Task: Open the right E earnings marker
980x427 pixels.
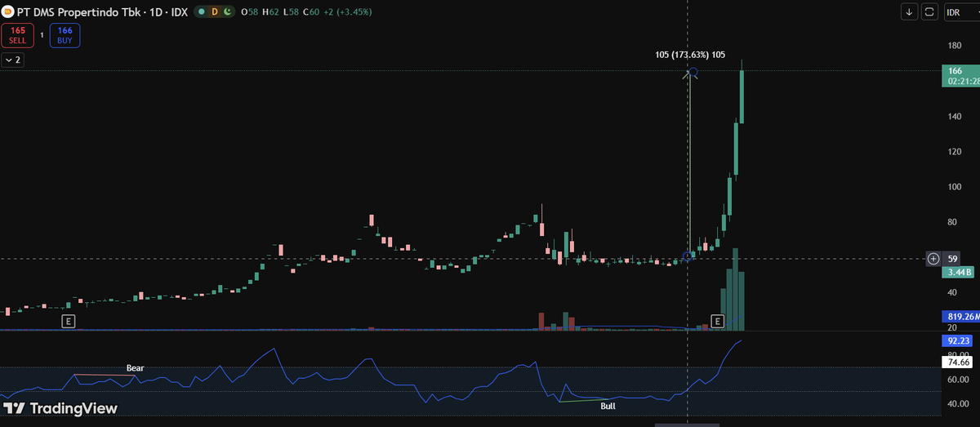Action: [718, 321]
